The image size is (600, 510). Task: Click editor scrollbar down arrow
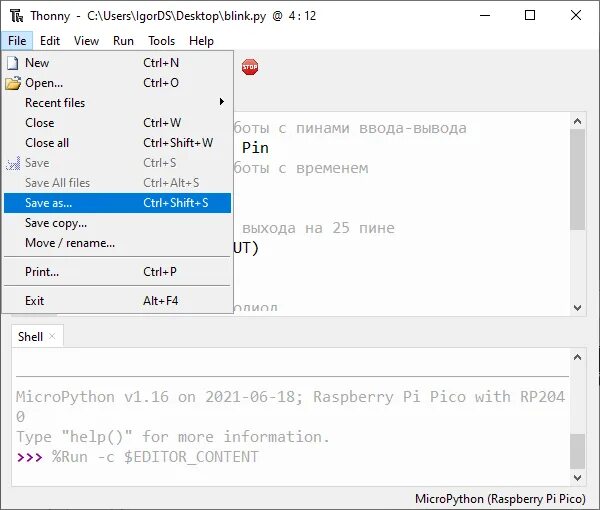point(578,308)
